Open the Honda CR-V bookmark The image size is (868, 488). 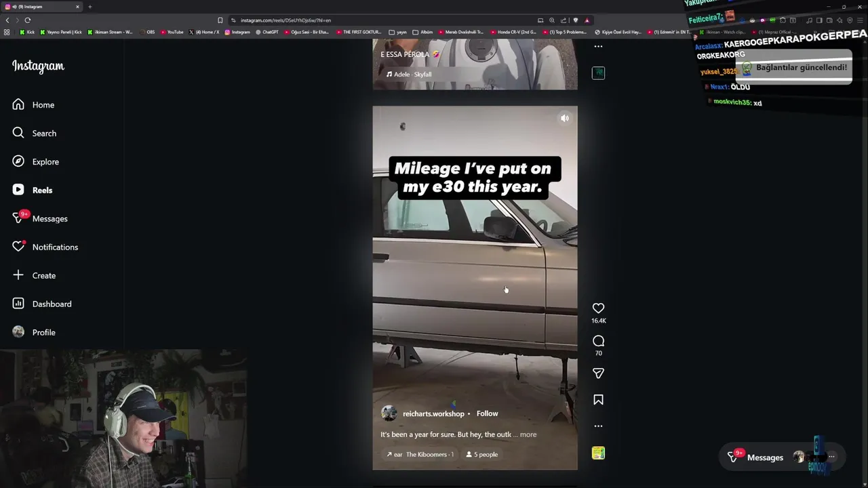[x=513, y=32]
